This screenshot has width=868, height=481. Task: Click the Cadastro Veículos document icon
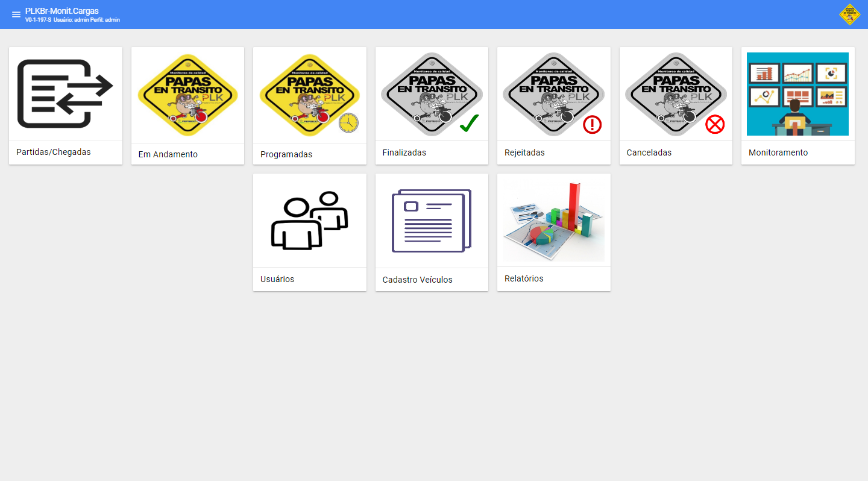(432, 221)
